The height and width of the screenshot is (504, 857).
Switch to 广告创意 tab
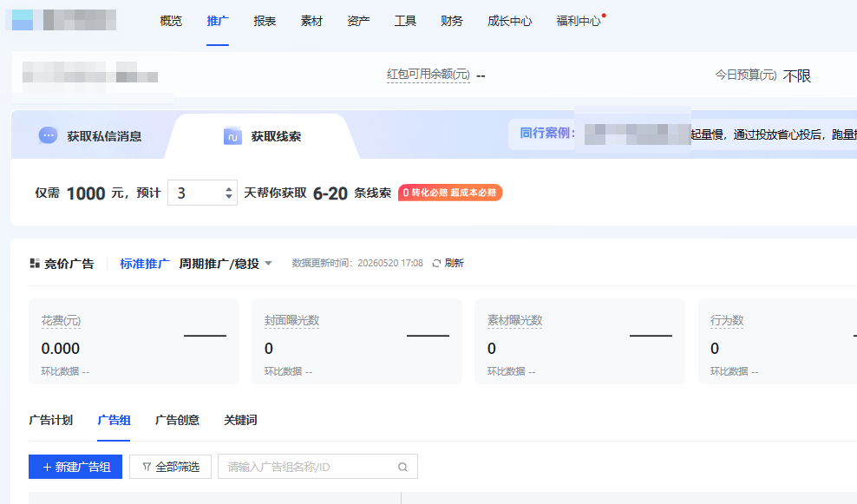click(x=177, y=420)
